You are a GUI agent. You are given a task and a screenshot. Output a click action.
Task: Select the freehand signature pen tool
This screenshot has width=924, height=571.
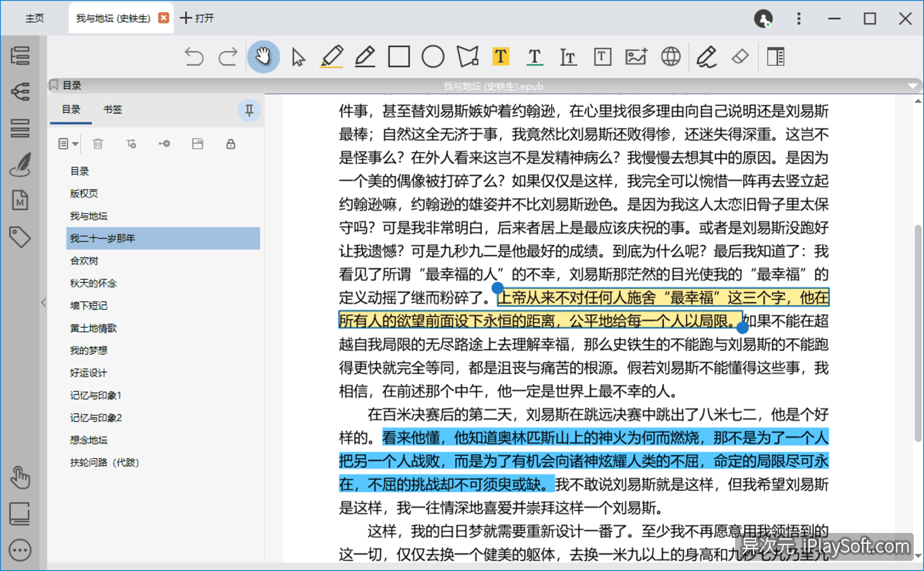(x=707, y=56)
